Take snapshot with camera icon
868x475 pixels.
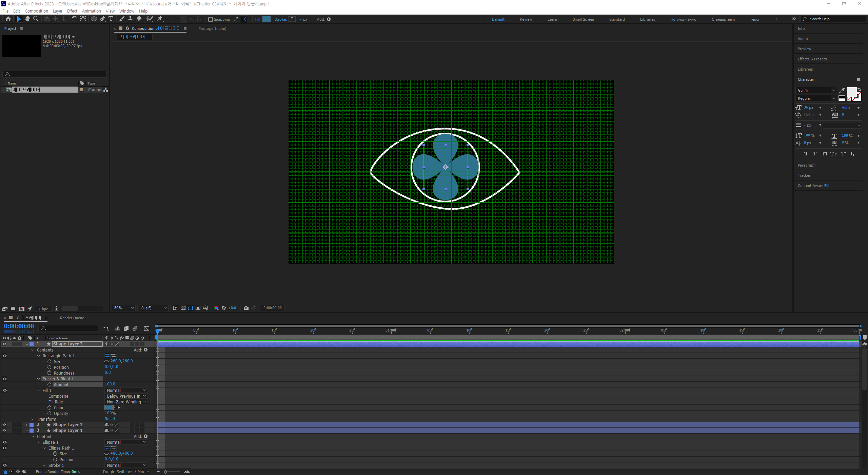[246, 308]
